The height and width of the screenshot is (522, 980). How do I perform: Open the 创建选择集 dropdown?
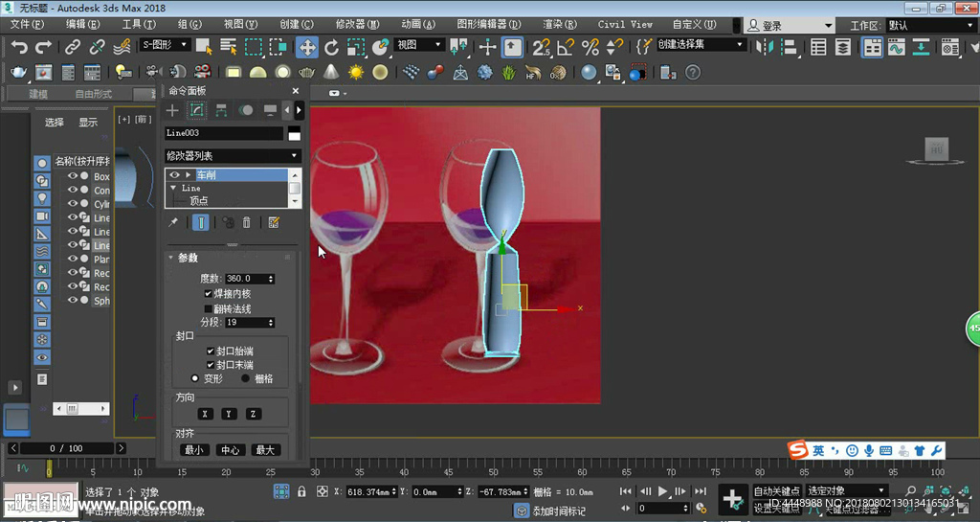[702, 44]
